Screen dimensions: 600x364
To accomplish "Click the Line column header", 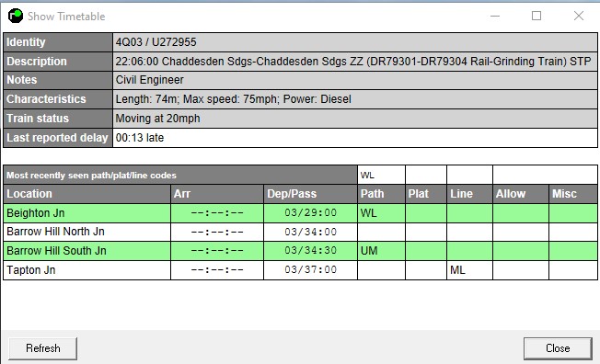I will [469, 194].
